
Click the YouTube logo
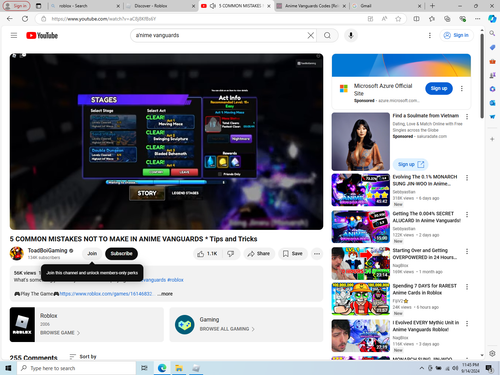click(x=42, y=35)
